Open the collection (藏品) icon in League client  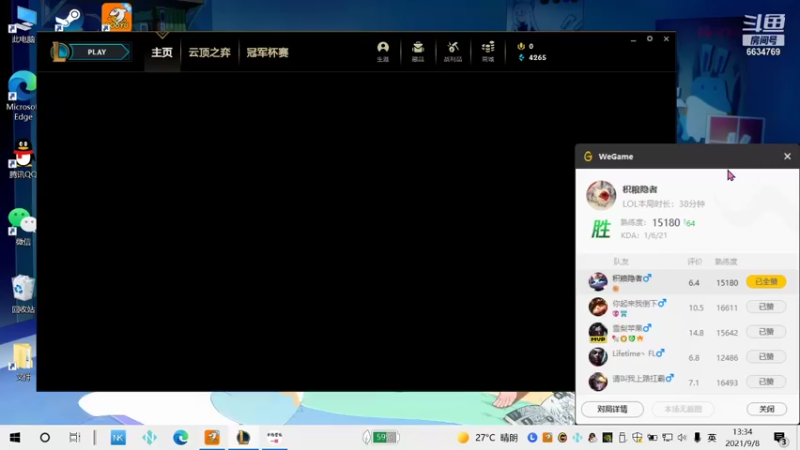click(418, 52)
